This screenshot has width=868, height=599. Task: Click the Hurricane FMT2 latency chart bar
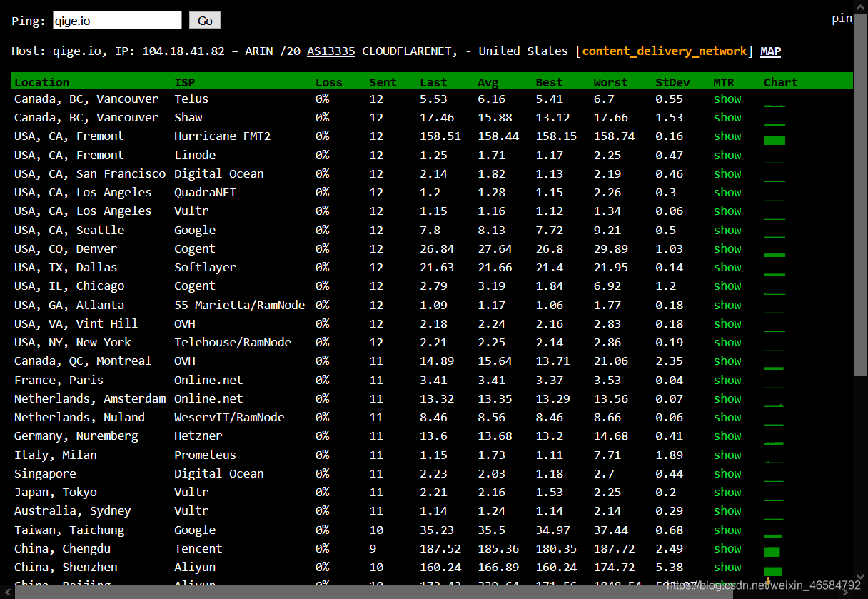click(x=774, y=140)
